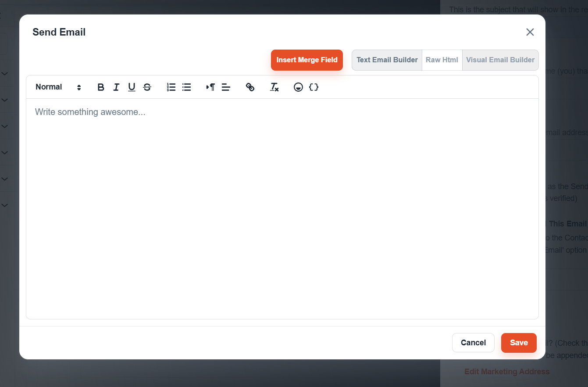Click Edit Marketing Address link in the background

click(507, 372)
